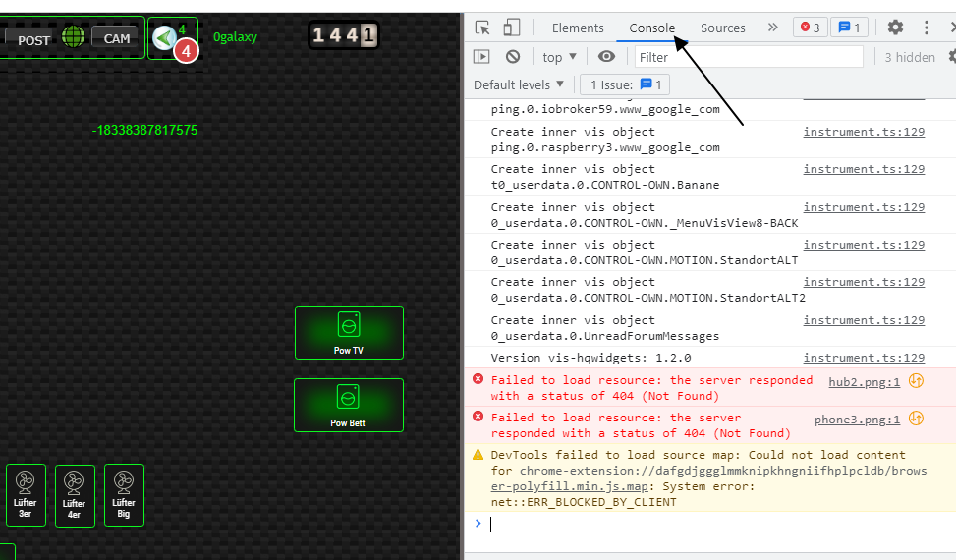Open instrument.ts:129 link beside StandortALT2 entry
956x560 pixels.
864,282
